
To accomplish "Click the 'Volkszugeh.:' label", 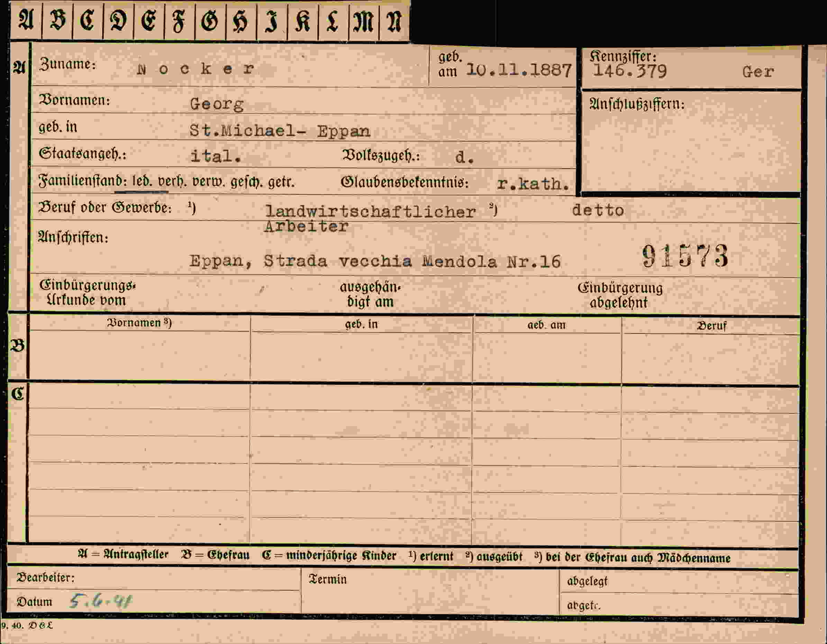I will pos(381,156).
